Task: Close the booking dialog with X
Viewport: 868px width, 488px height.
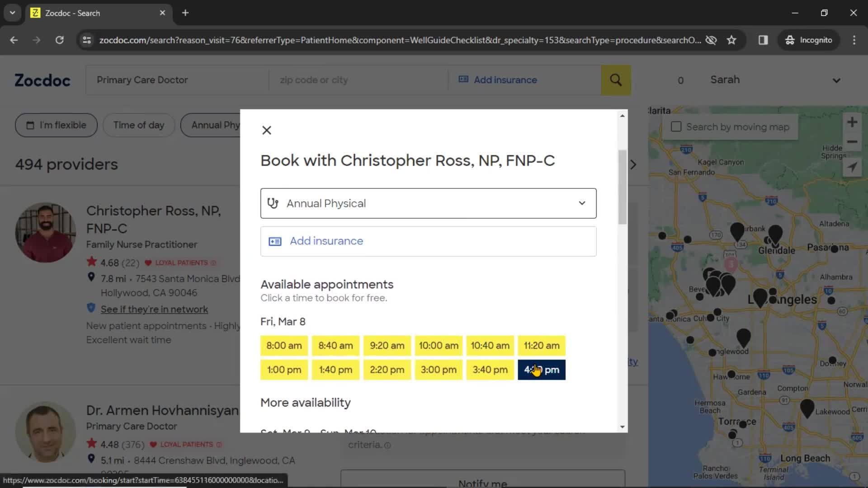Action: pyautogui.click(x=267, y=131)
